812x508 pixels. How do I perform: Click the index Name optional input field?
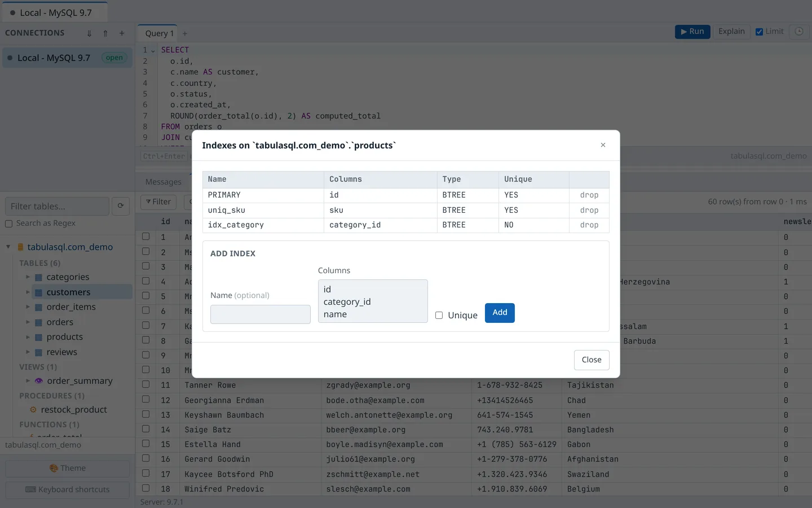pyautogui.click(x=261, y=314)
